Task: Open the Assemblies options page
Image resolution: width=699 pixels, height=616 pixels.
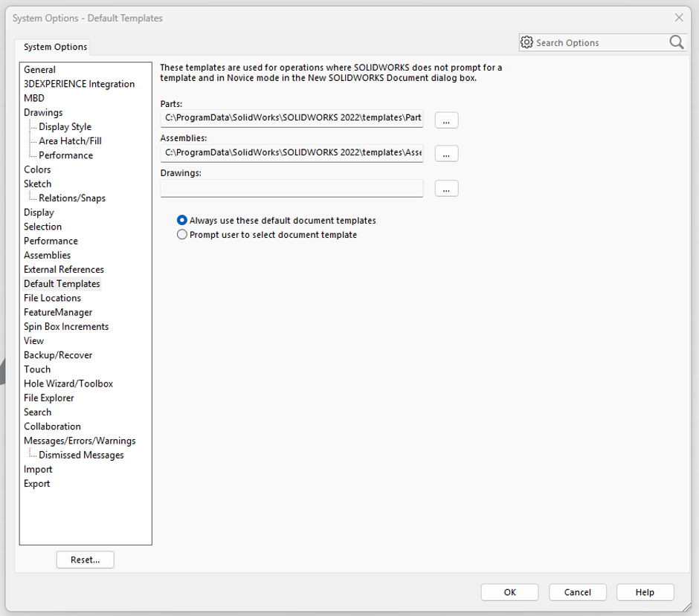Action: 48,255
